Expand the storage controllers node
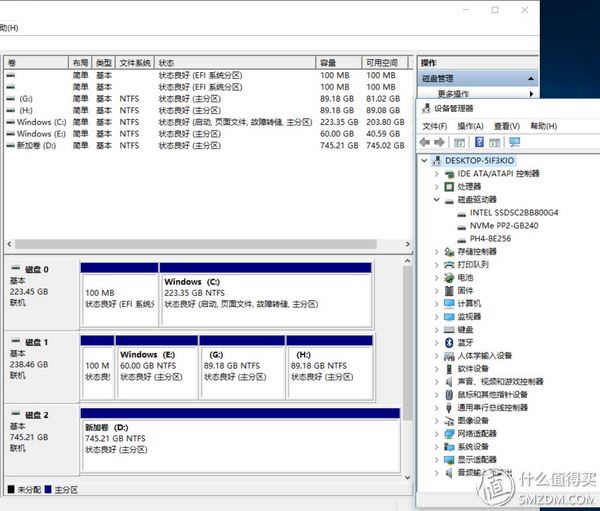 tap(436, 252)
